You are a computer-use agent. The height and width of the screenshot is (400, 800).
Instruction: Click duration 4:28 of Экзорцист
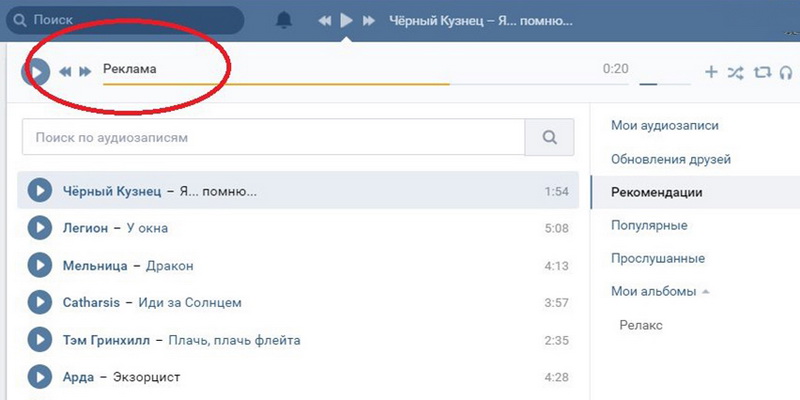pyautogui.click(x=556, y=378)
